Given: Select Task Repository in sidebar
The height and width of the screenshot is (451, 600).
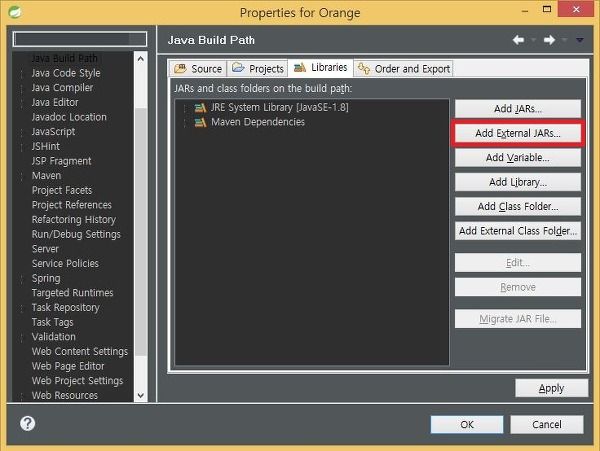Looking at the screenshot, I should [x=65, y=308].
